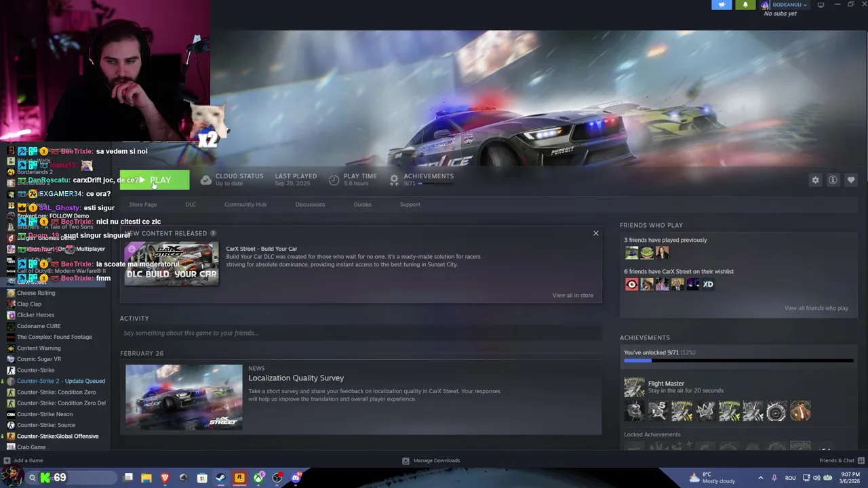This screenshot has width=868, height=488.
Task: Click the favorite heart icon
Action: click(851, 180)
